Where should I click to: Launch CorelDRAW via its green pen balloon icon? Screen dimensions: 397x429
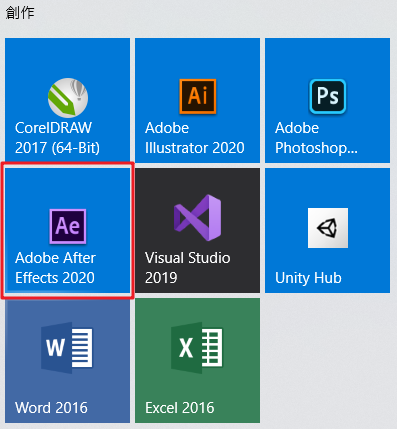pos(68,98)
